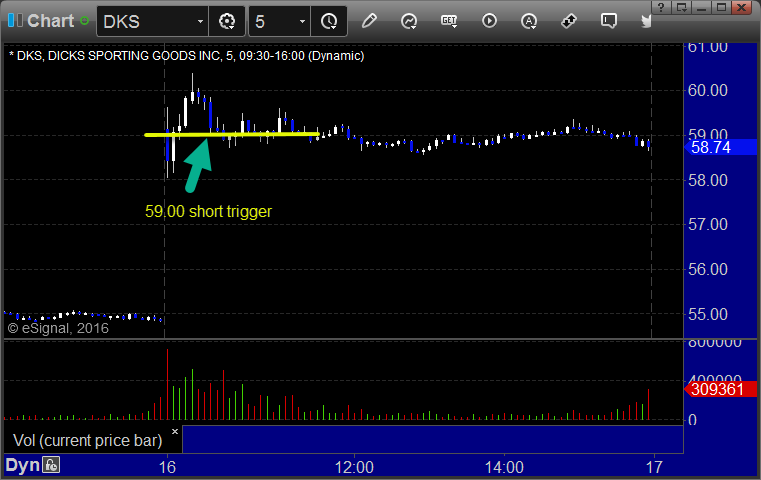Open the chat comment bubble icon
The width and height of the screenshot is (761, 480).
[608, 21]
